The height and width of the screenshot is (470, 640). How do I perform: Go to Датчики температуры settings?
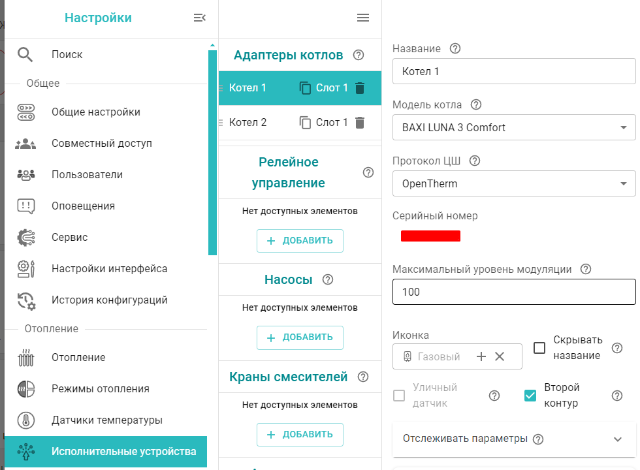click(x=107, y=420)
